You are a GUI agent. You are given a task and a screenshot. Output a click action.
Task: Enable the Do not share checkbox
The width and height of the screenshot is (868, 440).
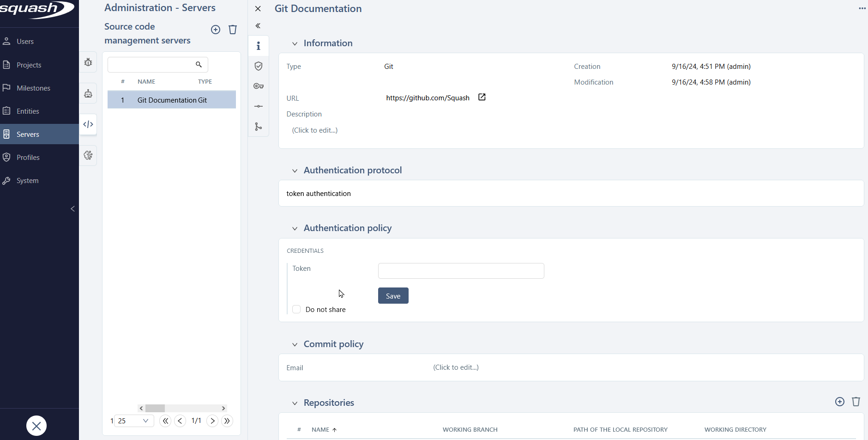point(296,309)
